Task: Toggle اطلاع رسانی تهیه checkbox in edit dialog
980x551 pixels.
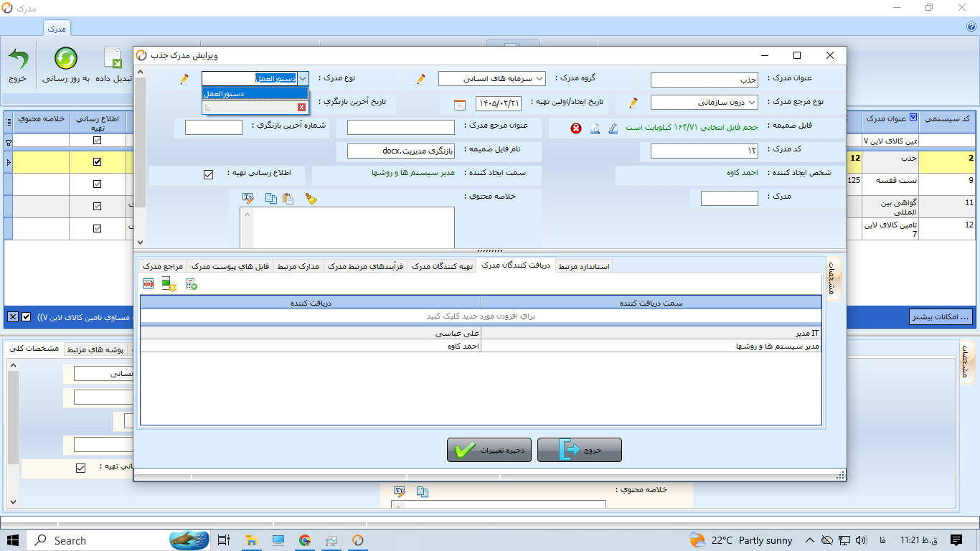Action: (209, 174)
